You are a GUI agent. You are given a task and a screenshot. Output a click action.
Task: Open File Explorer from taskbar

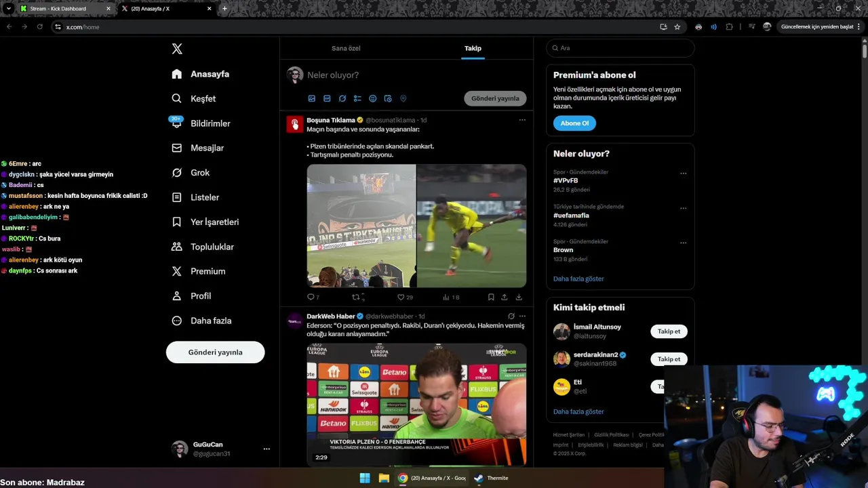384,478
